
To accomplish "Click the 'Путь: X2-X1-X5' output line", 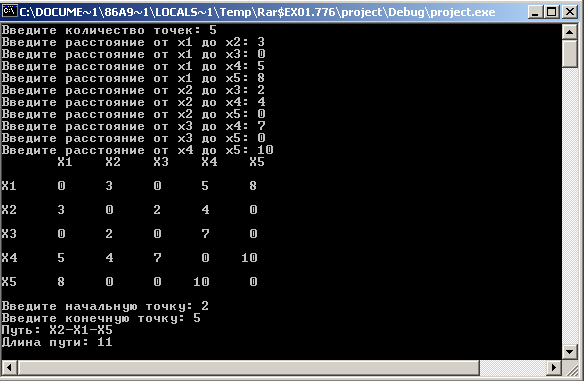I will (57, 330).
